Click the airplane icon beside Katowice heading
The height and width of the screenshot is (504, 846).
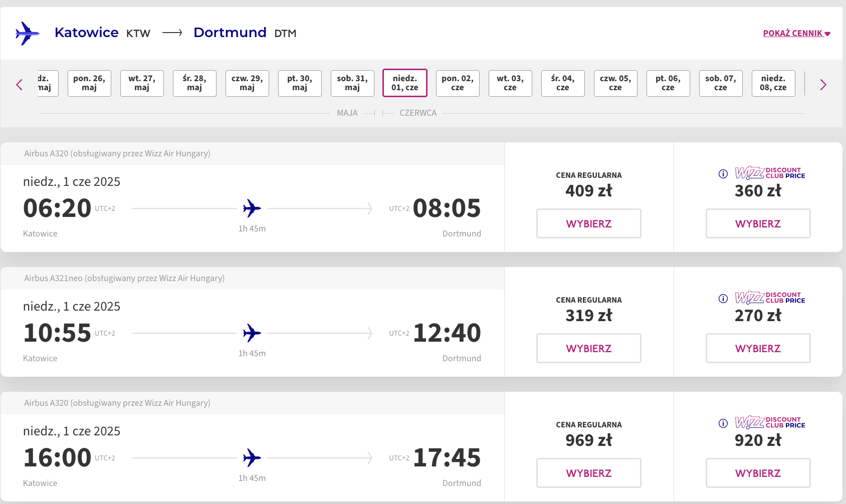click(x=28, y=34)
